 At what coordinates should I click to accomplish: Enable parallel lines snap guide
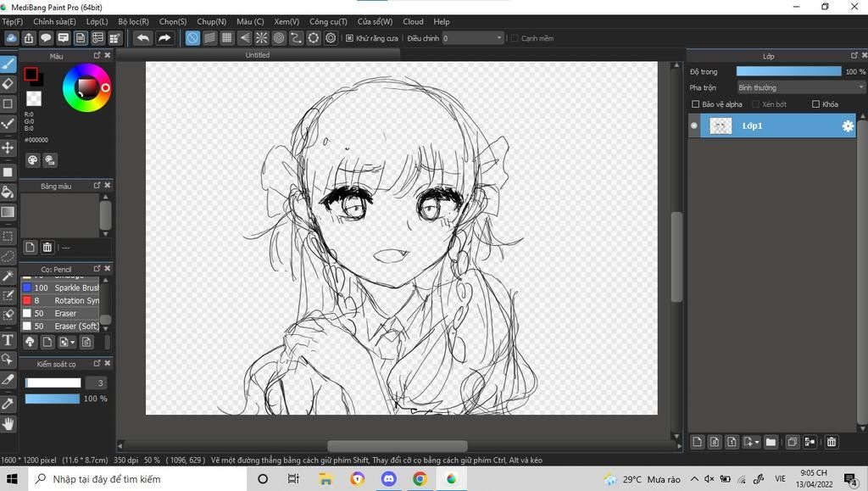tap(210, 37)
